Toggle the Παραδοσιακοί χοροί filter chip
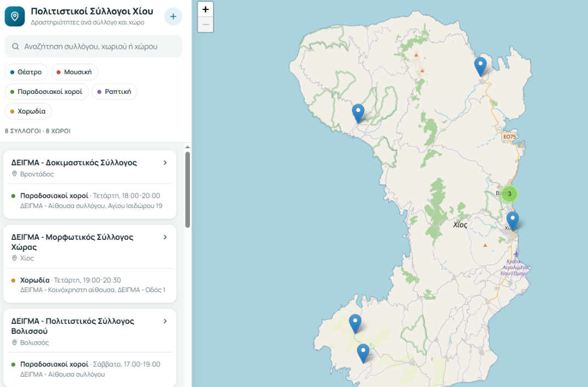This screenshot has width=588, height=387. click(x=47, y=92)
